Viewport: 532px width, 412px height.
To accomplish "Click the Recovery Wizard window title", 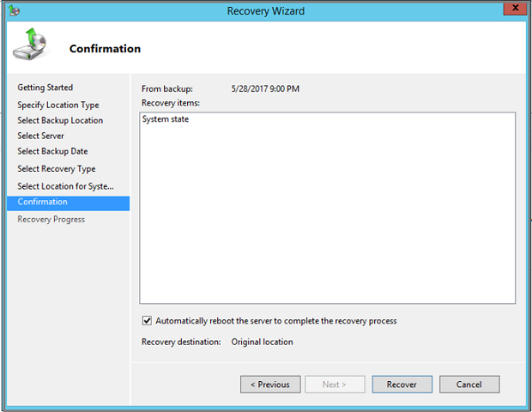I will point(266,11).
